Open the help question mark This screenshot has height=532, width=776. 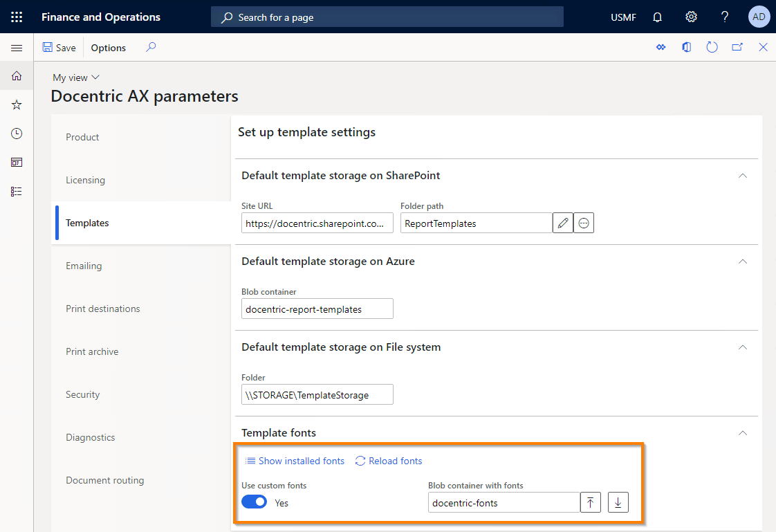click(x=725, y=17)
